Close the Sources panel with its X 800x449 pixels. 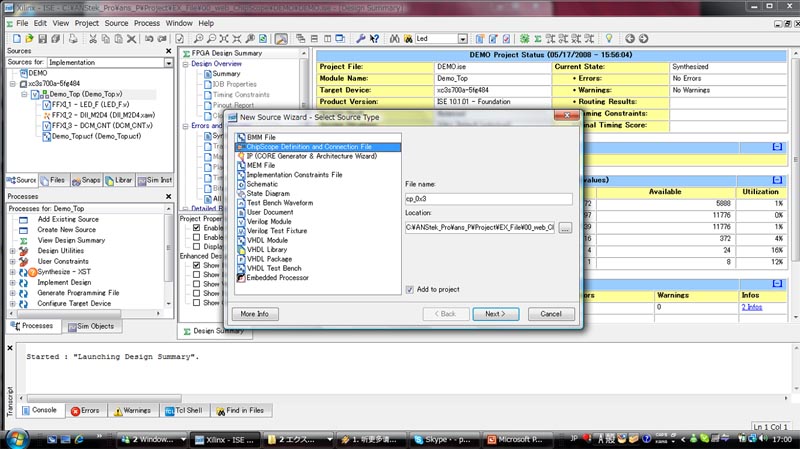point(169,51)
